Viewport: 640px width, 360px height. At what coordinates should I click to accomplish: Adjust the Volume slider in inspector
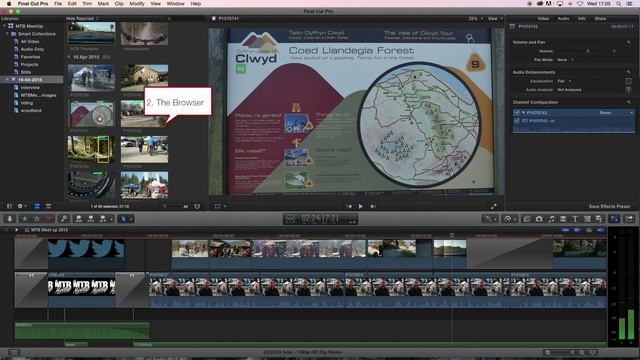pos(588,51)
